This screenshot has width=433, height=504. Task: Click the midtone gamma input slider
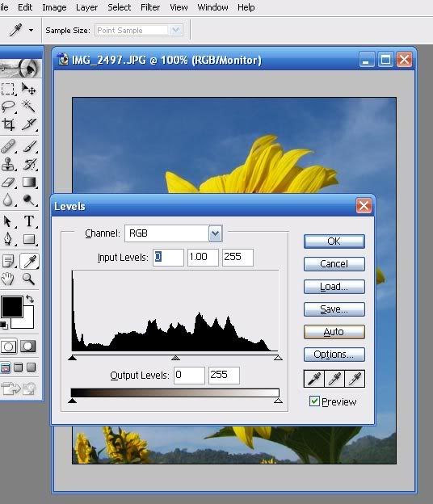(x=175, y=358)
